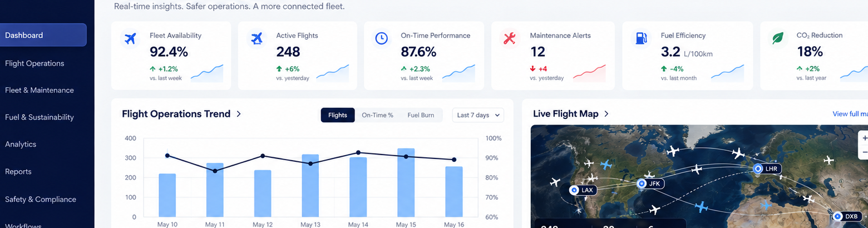
Task: Select the Flights chart tab
Action: point(338,115)
